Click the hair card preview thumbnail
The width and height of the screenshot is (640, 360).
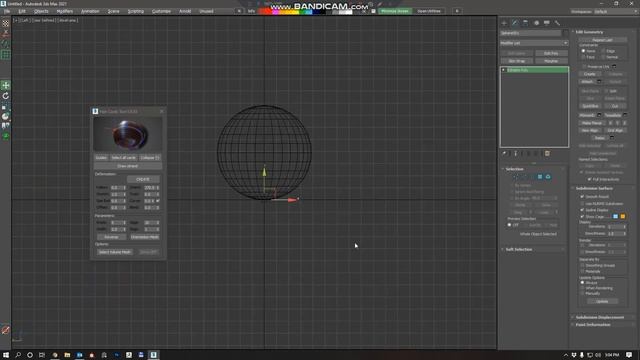[x=128, y=134]
